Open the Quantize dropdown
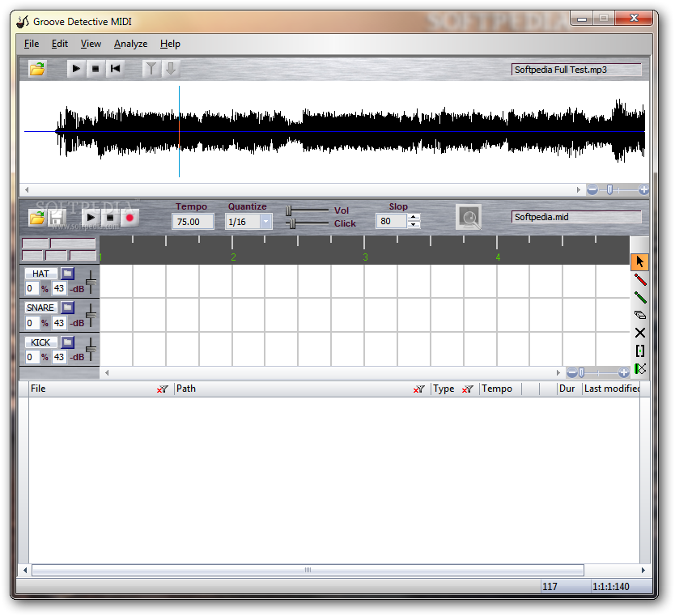The height and width of the screenshot is (616, 675). tap(265, 222)
